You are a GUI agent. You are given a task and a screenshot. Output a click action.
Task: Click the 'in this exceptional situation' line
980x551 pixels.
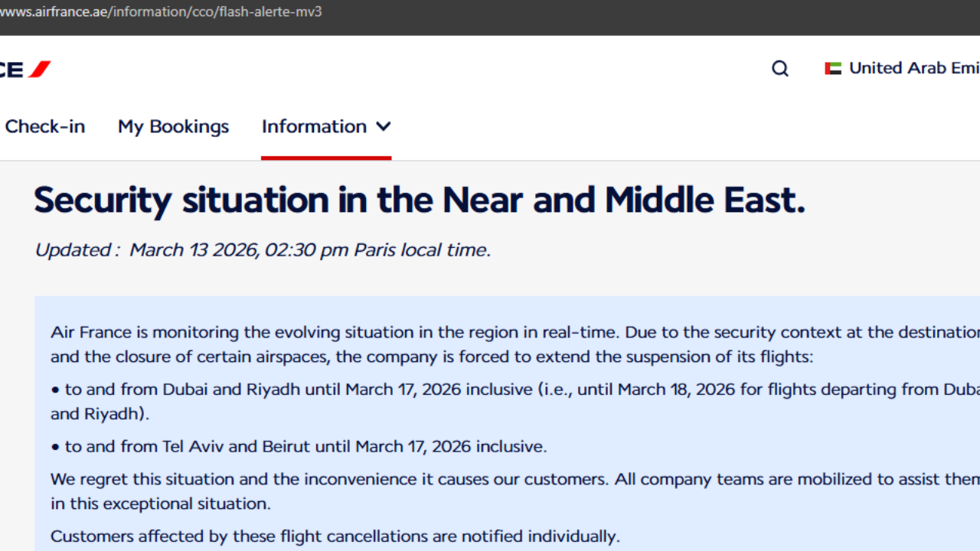(160, 504)
